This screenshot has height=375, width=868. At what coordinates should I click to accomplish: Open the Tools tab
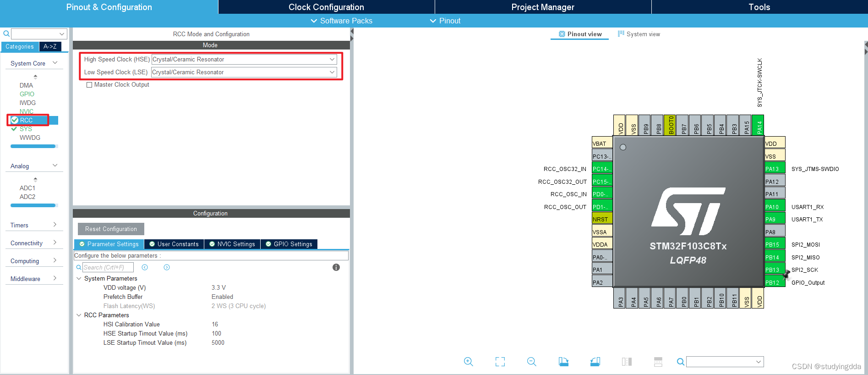[x=759, y=7]
